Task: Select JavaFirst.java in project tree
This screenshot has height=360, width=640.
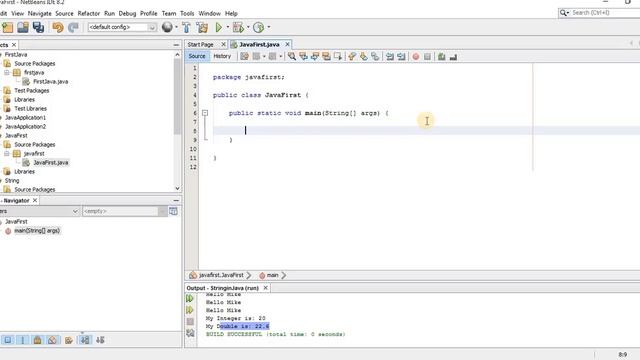Action: point(51,162)
